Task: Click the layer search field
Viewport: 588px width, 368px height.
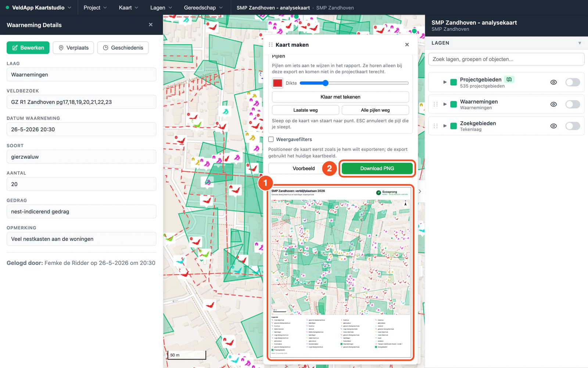Action: pos(506,59)
